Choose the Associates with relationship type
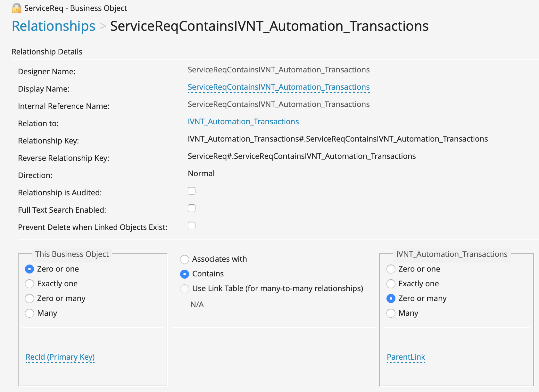 click(185, 259)
